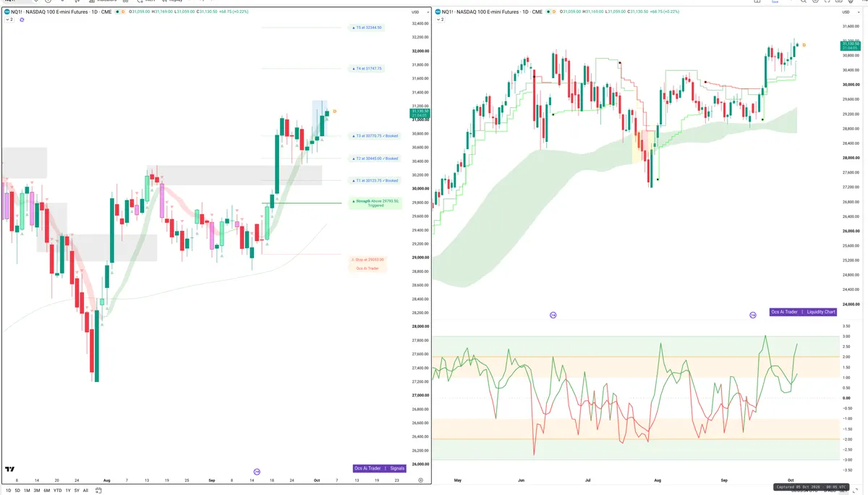Select the 6M time range button
This screenshot has width=868, height=495.
tap(46, 490)
